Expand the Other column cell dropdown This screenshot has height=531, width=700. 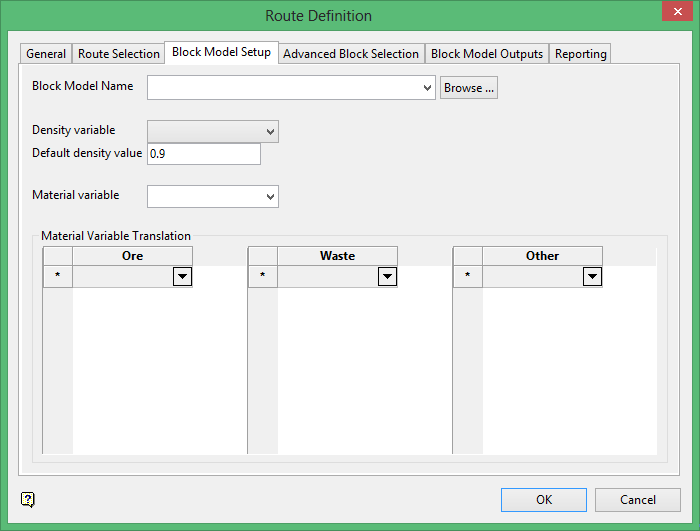coord(592,277)
